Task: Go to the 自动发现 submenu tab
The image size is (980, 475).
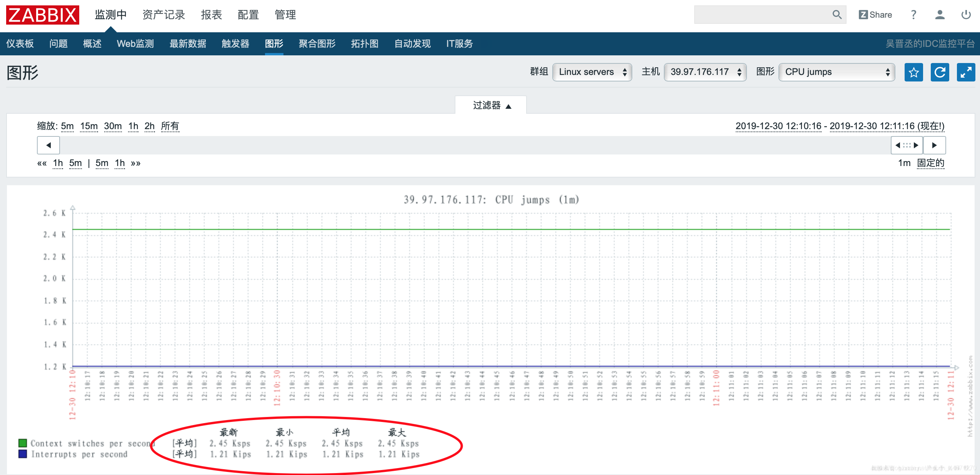Action: coord(413,44)
